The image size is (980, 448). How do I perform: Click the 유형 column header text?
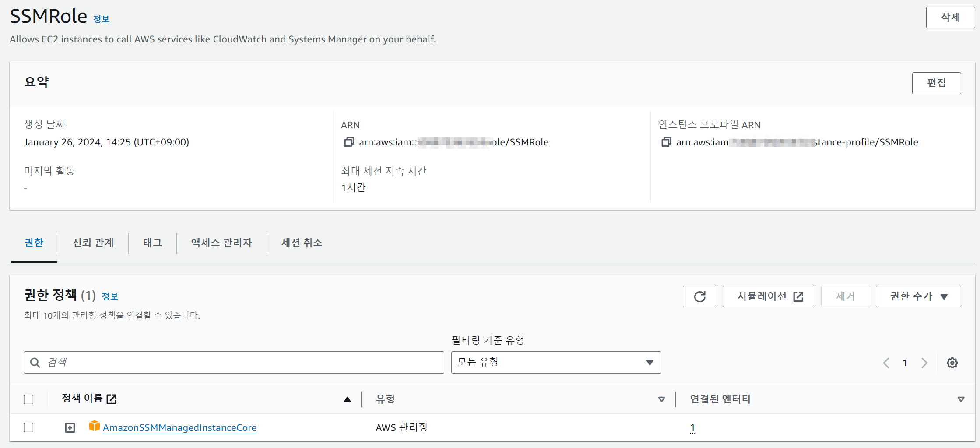pos(386,399)
